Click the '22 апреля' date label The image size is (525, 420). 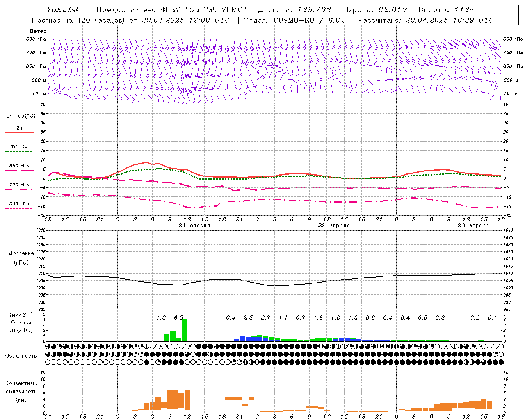[x=333, y=226]
